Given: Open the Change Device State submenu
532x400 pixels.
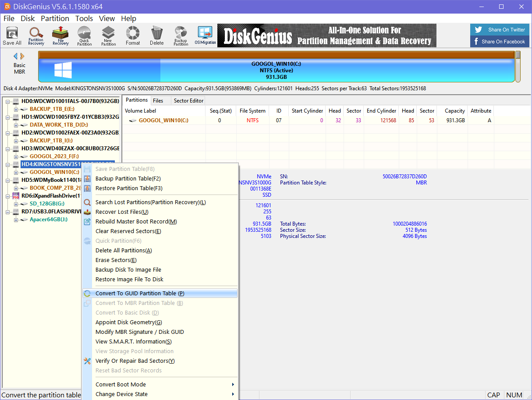Looking at the screenshot, I should 160,394.
